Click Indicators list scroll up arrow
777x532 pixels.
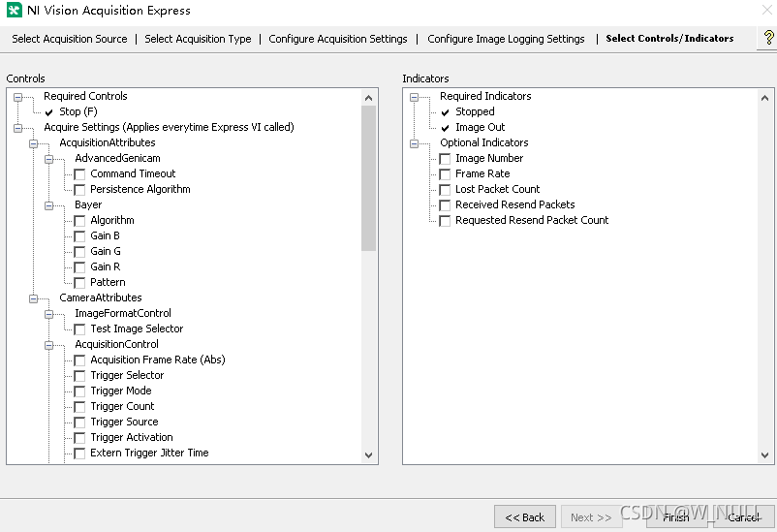tap(764, 98)
